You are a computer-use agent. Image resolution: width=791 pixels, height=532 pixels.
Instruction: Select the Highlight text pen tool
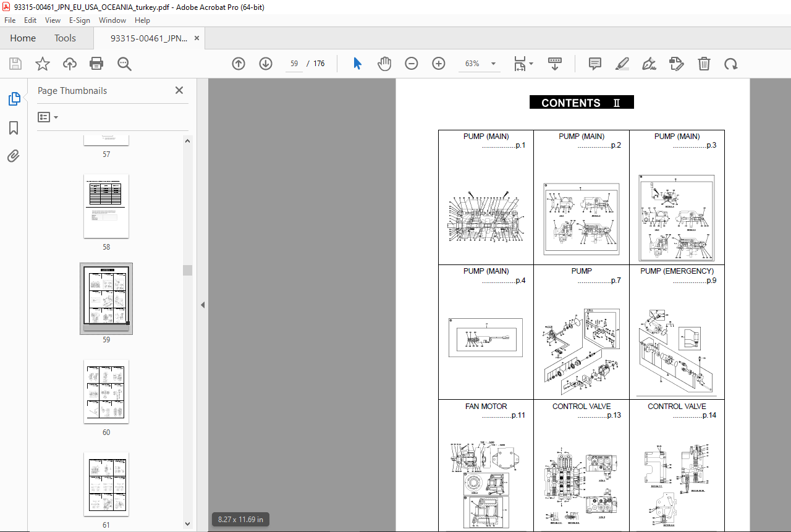click(x=622, y=64)
